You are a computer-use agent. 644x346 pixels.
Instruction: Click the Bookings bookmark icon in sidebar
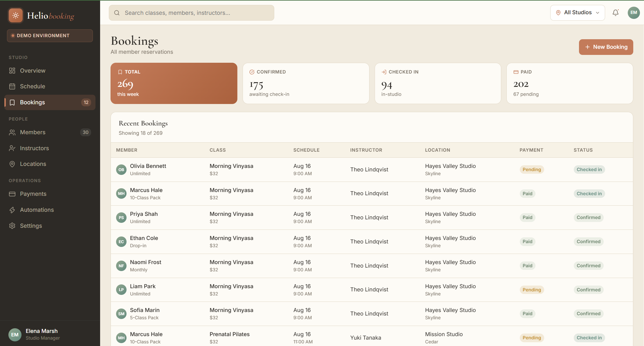[12, 102]
